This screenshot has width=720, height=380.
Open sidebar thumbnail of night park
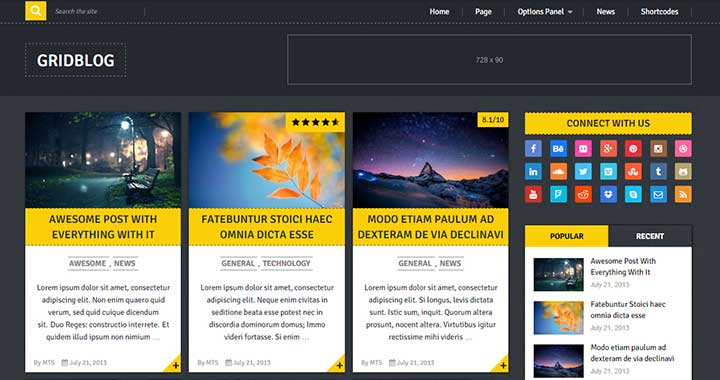pyautogui.click(x=558, y=274)
